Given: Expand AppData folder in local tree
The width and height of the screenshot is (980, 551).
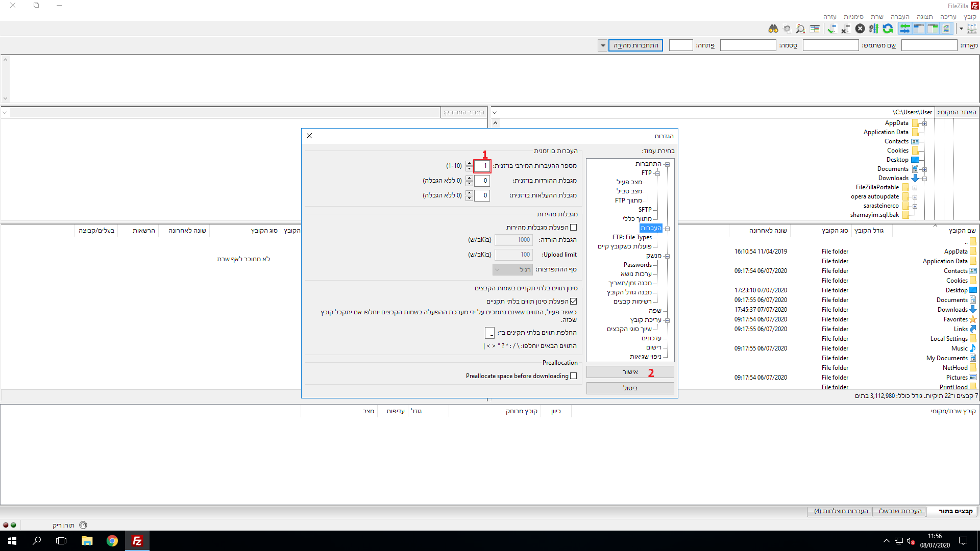Looking at the screenshot, I should pyautogui.click(x=924, y=123).
